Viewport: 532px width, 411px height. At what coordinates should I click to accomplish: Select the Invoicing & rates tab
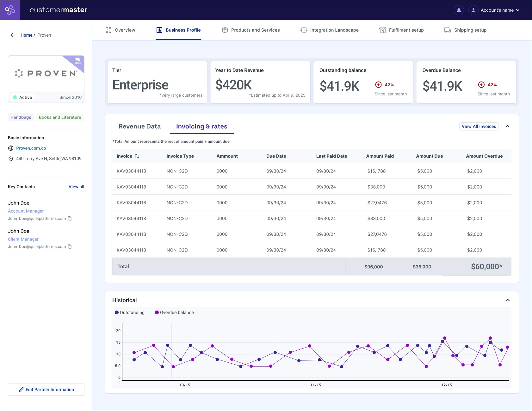201,126
